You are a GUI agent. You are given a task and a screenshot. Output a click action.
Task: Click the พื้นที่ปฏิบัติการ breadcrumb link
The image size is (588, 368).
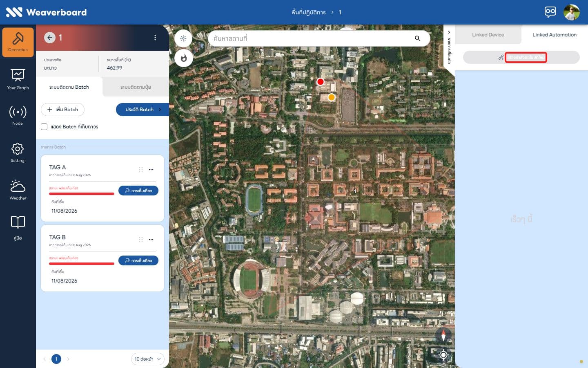pyautogui.click(x=309, y=12)
